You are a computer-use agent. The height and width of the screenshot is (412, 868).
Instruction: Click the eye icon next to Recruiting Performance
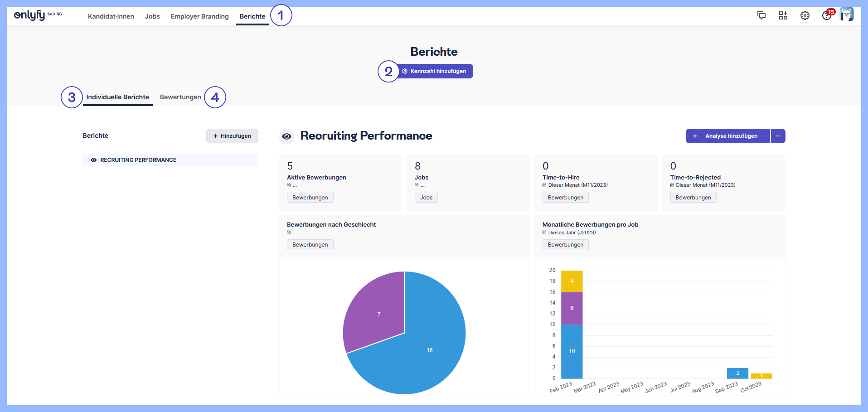286,136
